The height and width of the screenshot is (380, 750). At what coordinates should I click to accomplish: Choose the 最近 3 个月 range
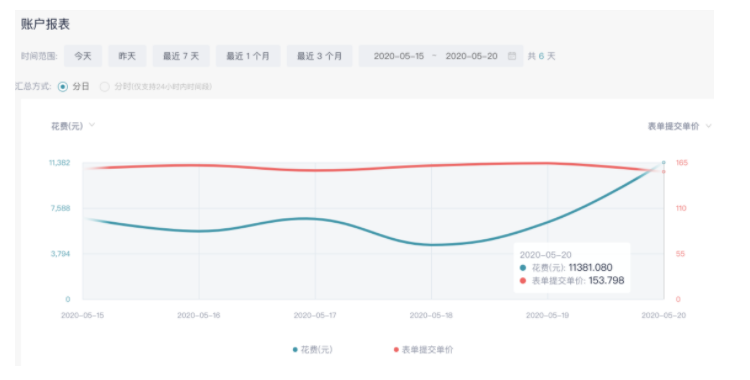tap(320, 56)
